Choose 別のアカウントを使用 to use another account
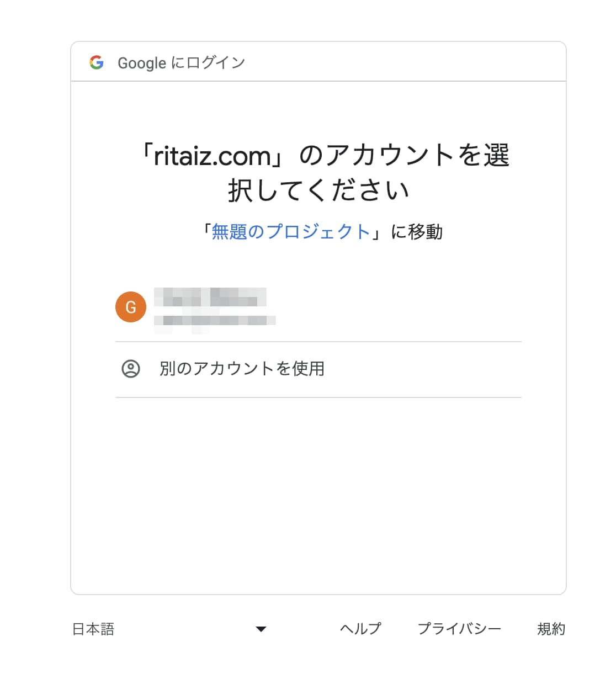The width and height of the screenshot is (616, 679). tap(241, 369)
